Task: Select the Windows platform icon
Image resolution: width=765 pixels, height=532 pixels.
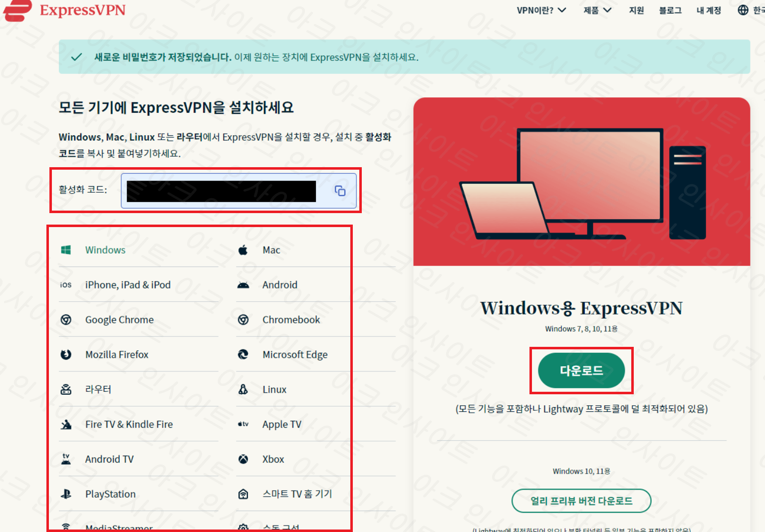Action: (65, 250)
